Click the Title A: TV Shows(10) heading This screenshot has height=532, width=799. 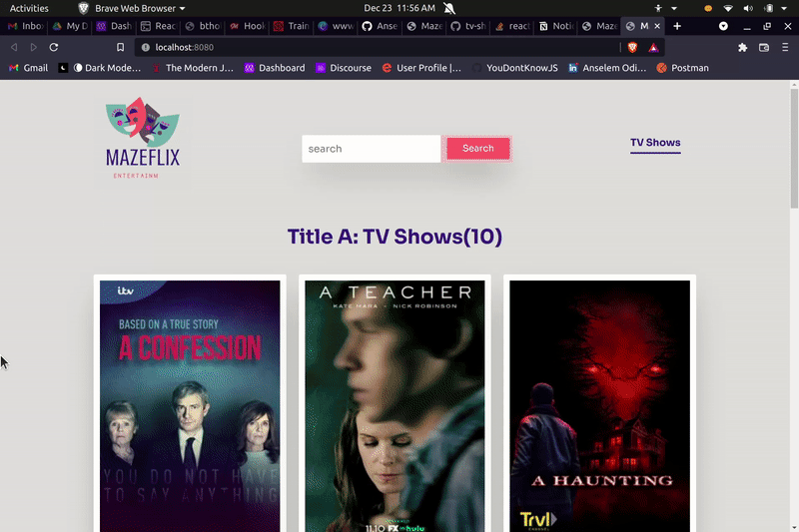click(x=395, y=237)
